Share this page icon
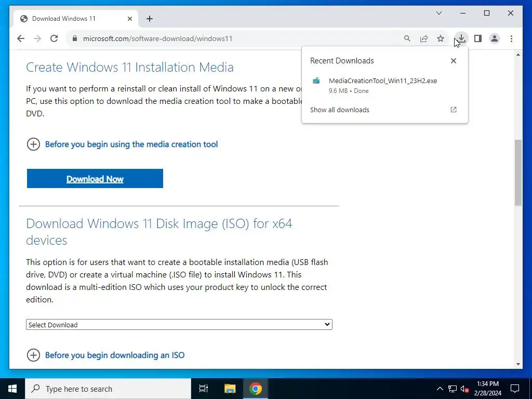Viewport: 532px width, 399px height. [424, 38]
